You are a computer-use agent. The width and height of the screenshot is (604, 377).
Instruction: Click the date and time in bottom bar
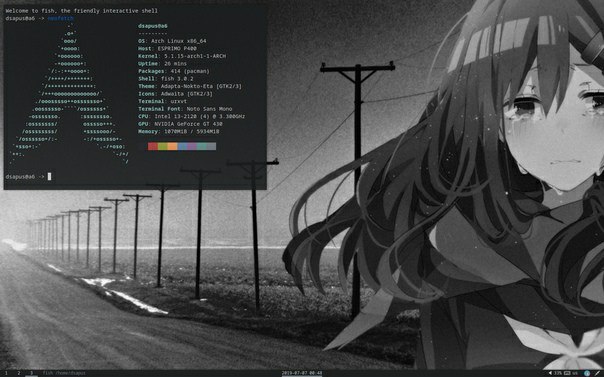pyautogui.click(x=302, y=373)
